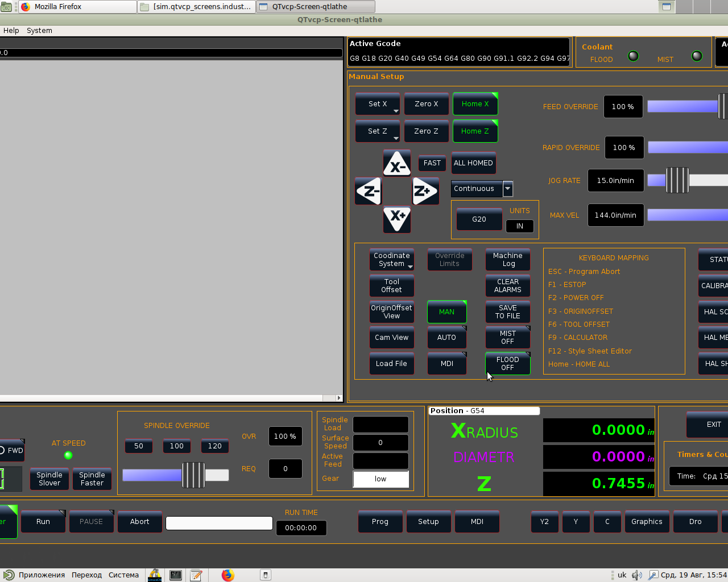Click the FEED OVERRIDE slider track
This screenshot has height=582, width=728.
(688, 106)
